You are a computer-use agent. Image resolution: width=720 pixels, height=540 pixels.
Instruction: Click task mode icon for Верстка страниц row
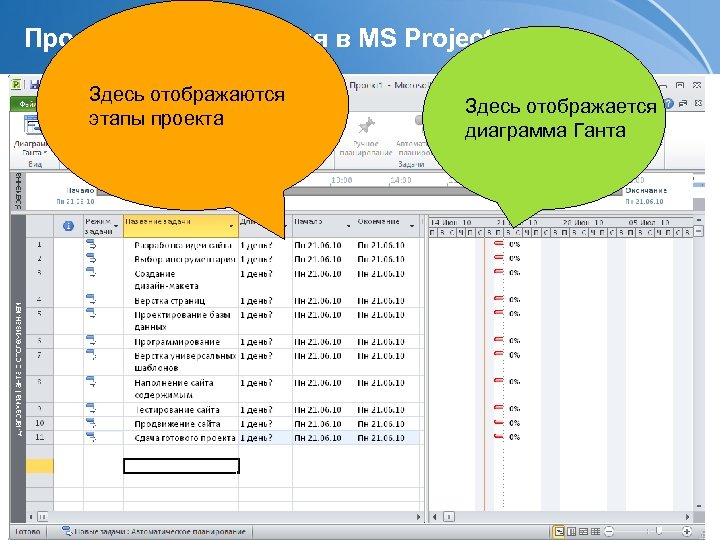(91, 300)
